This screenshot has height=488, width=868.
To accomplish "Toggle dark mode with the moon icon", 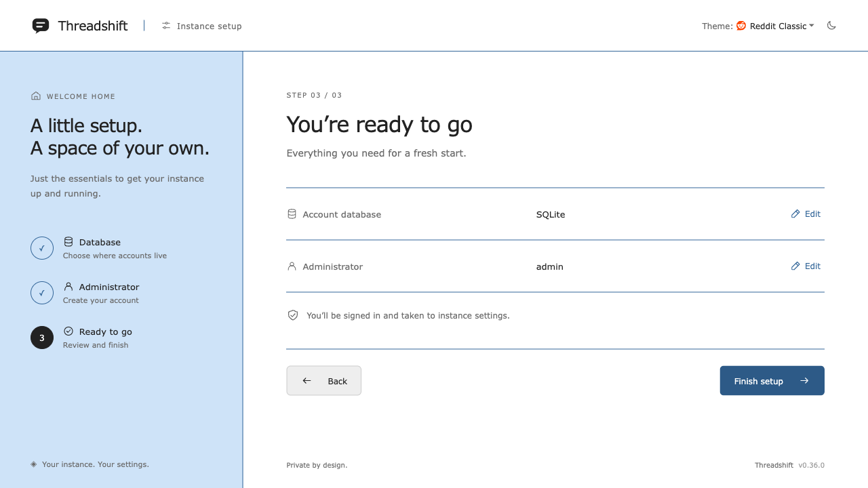I will pyautogui.click(x=831, y=26).
